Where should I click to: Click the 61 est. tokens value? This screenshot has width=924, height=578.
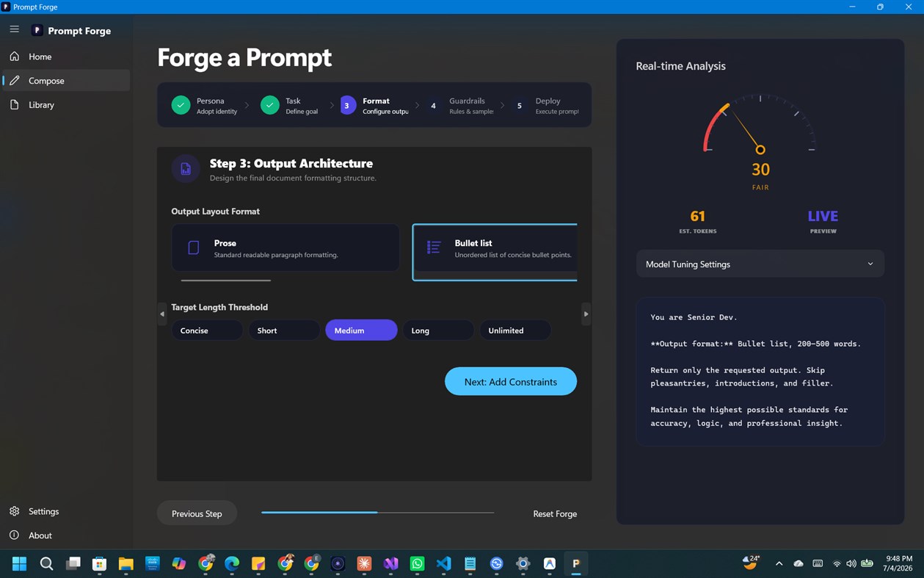(x=697, y=216)
